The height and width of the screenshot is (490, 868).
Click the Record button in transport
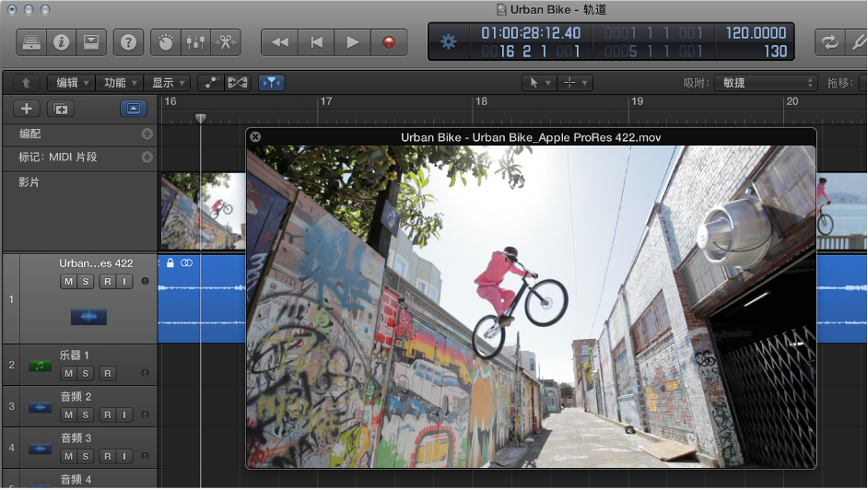pos(389,42)
